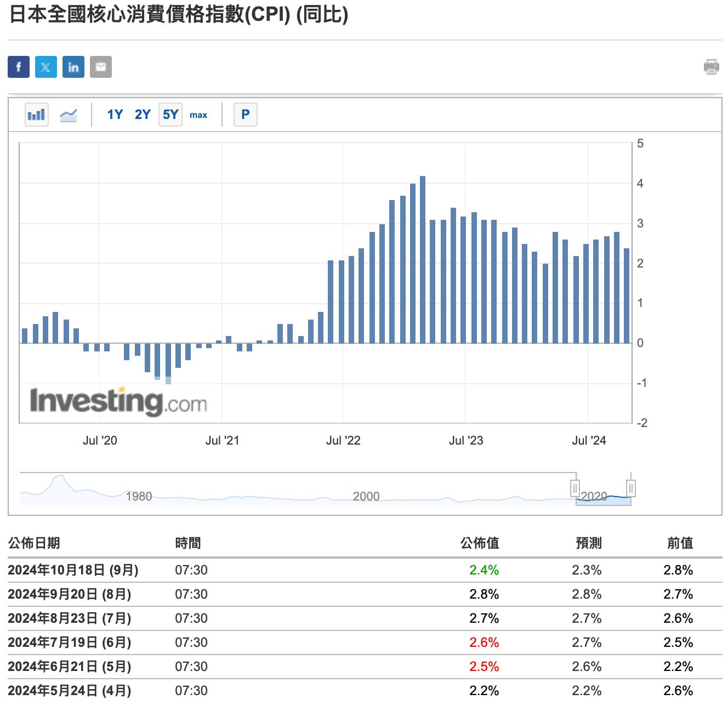Screen dimensions: 728x711
Task: Click the green 2.4% released value
Action: coord(484,570)
